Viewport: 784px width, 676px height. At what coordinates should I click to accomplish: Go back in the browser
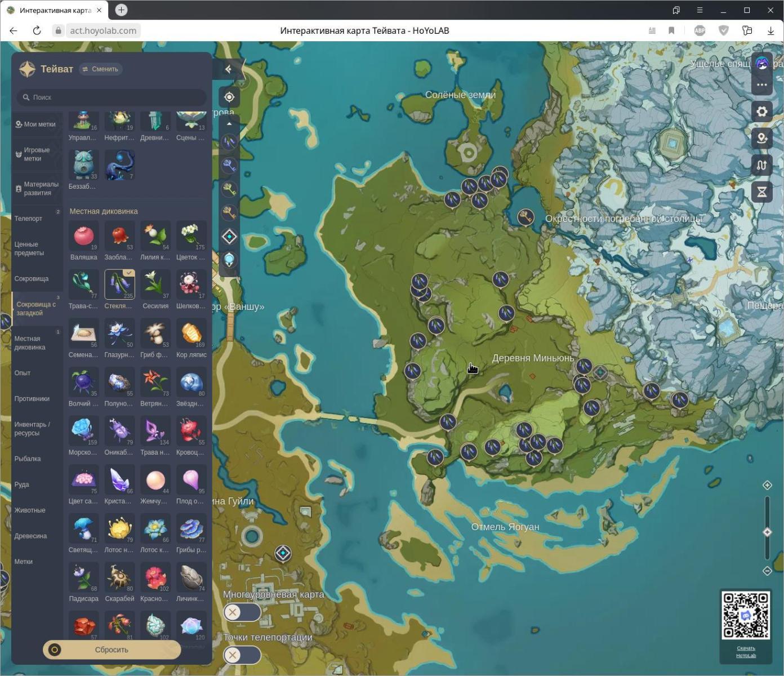pyautogui.click(x=14, y=30)
